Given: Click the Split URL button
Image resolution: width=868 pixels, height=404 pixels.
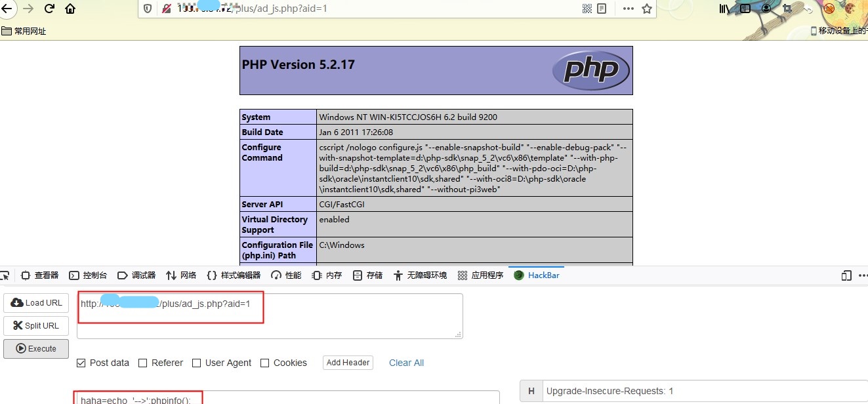Looking at the screenshot, I should [x=36, y=326].
